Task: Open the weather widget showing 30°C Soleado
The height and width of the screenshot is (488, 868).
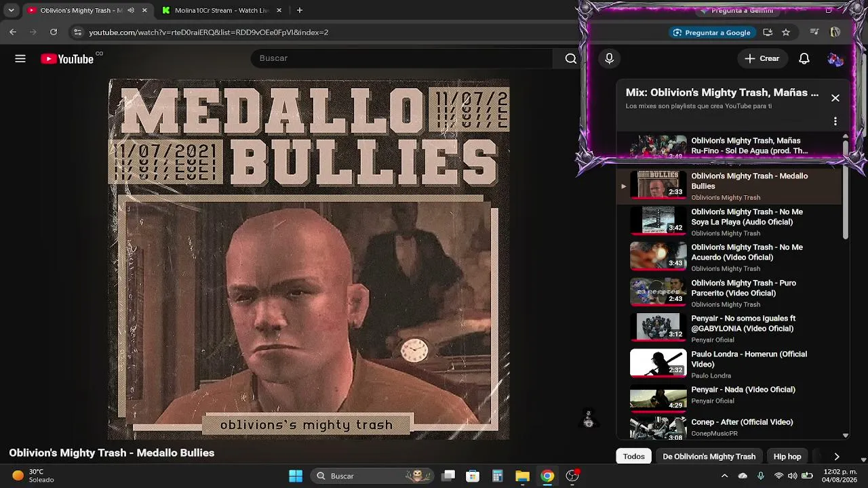Action: [x=33, y=476]
